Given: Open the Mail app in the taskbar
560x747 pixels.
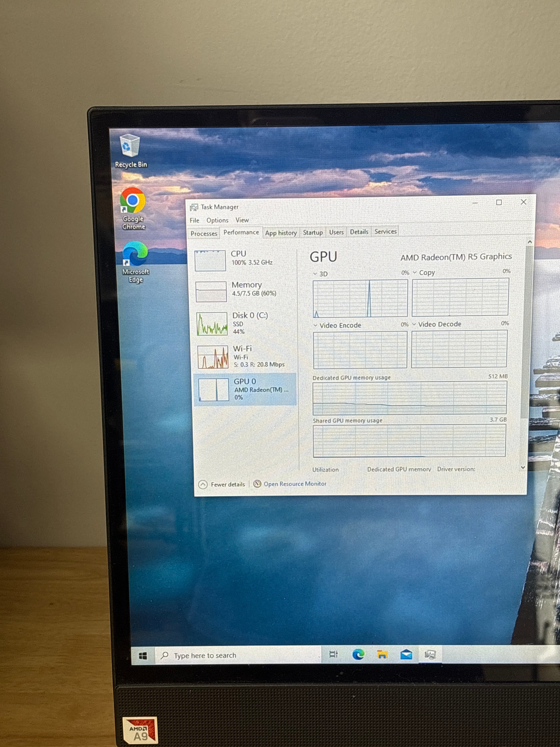Looking at the screenshot, I should (406, 655).
